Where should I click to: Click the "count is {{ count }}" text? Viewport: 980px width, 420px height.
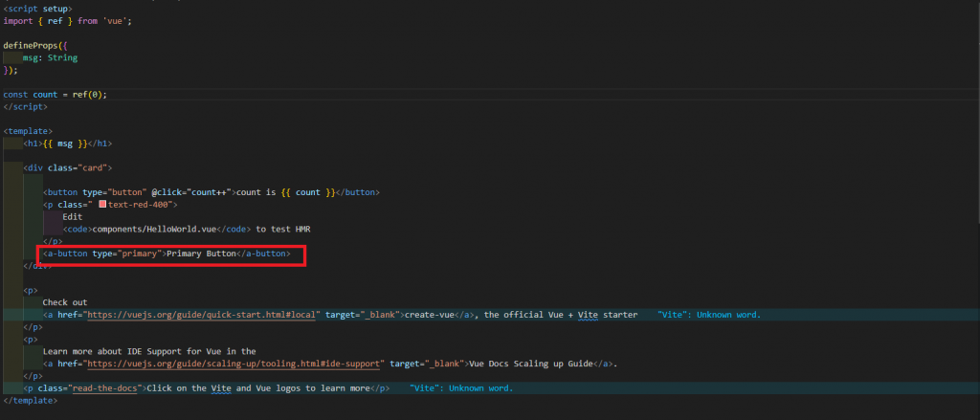click(x=286, y=192)
